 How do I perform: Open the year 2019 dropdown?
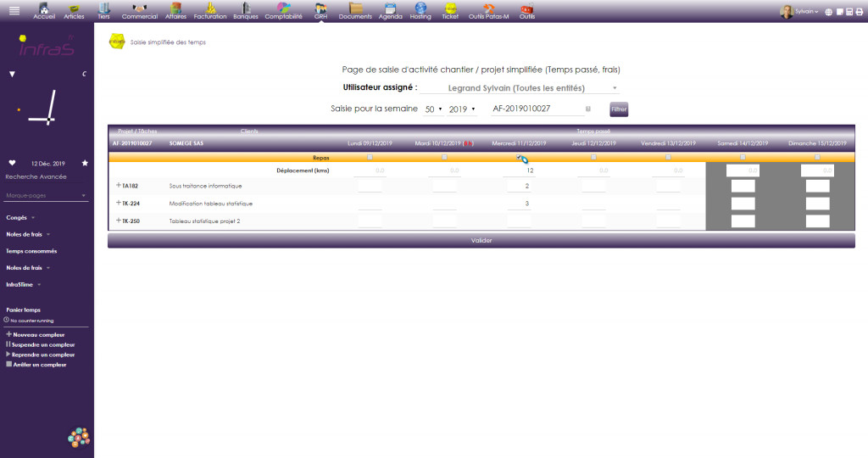tap(462, 109)
